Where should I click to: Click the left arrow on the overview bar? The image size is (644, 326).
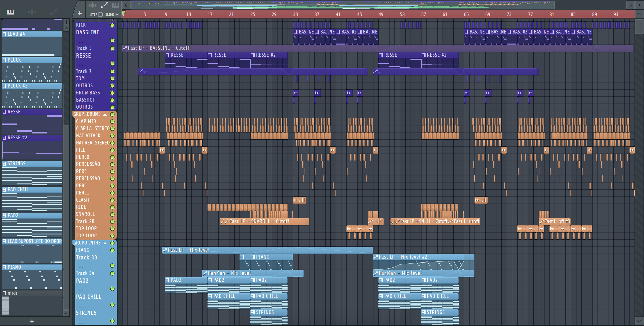[x=126, y=5]
